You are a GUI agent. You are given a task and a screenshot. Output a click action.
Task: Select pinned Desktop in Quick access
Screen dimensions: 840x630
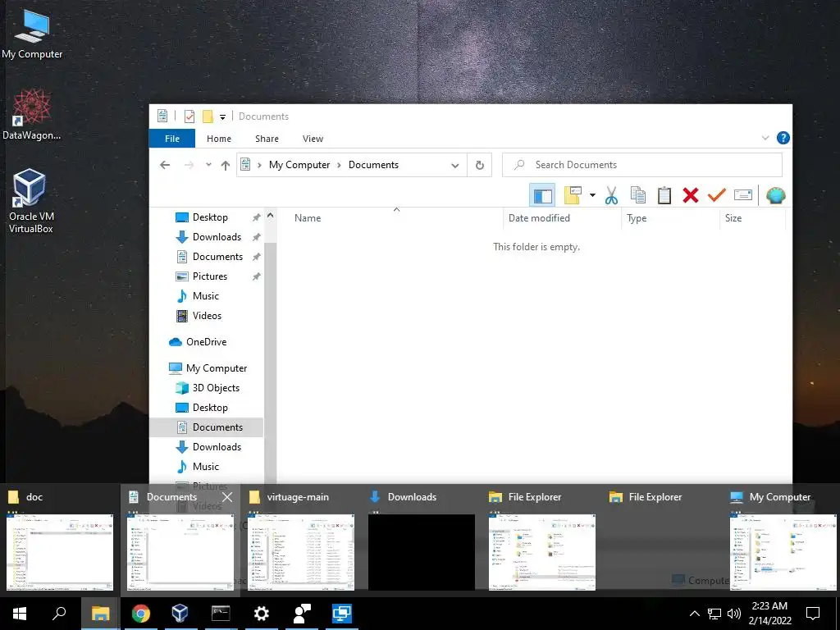point(210,217)
